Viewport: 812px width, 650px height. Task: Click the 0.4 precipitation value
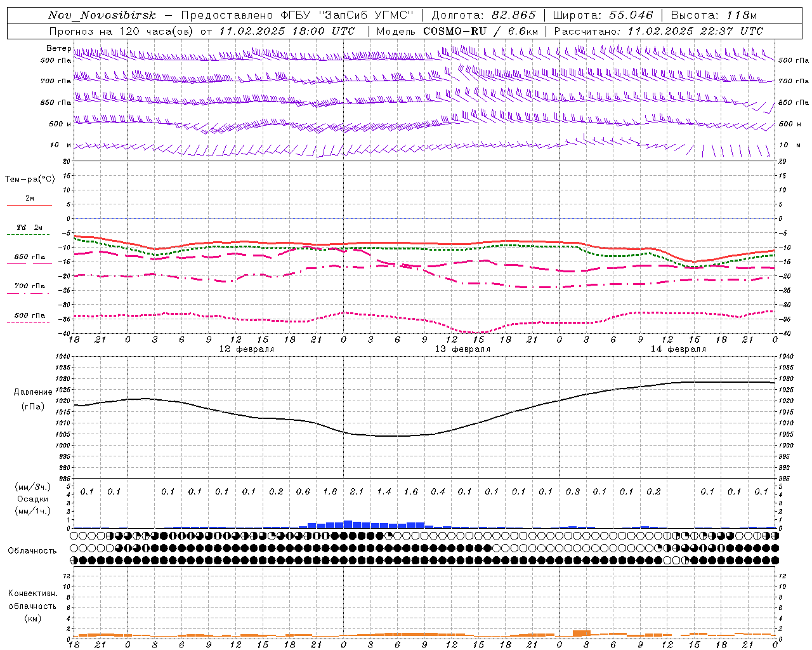[438, 492]
